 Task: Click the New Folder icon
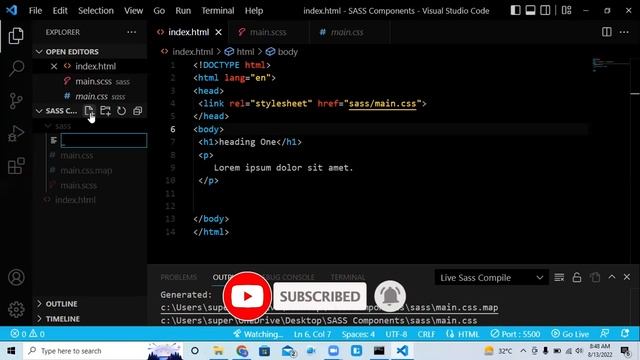click(105, 111)
